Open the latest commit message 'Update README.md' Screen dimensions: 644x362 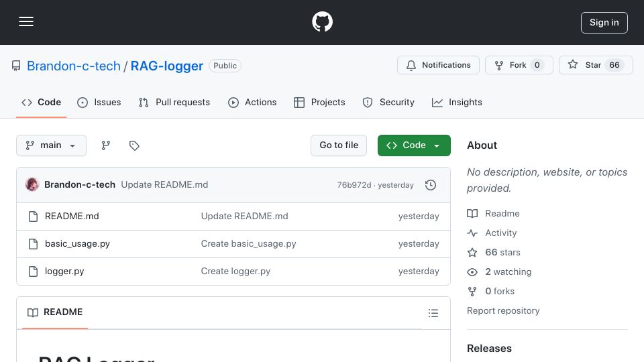(164, 185)
